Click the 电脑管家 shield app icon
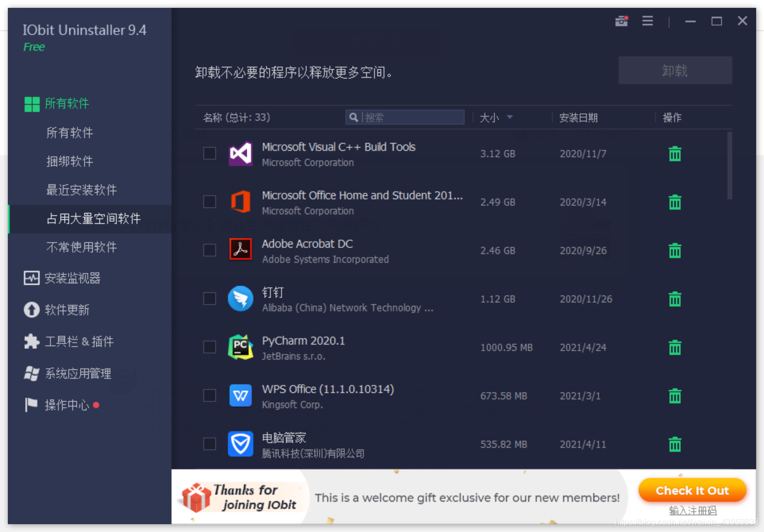Image resolution: width=764 pixels, height=532 pixels. 240,444
